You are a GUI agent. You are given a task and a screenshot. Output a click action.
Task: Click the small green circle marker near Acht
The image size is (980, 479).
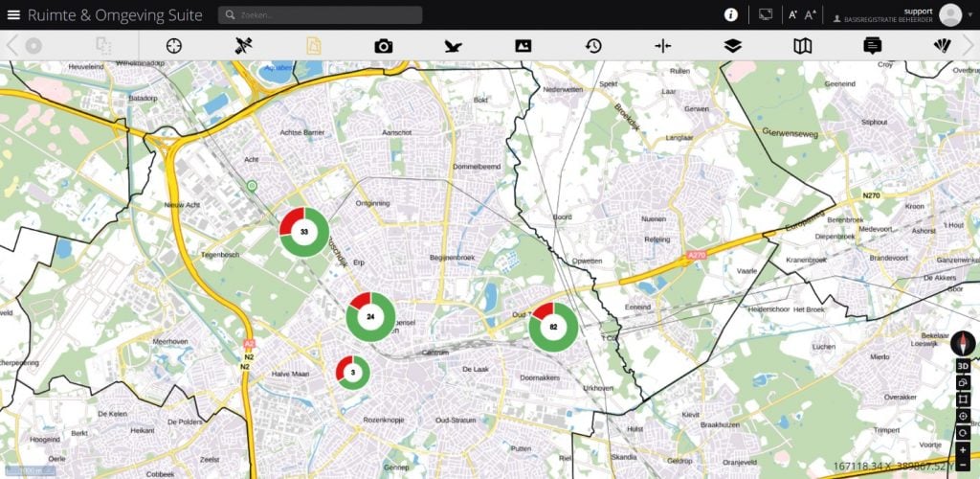click(252, 185)
